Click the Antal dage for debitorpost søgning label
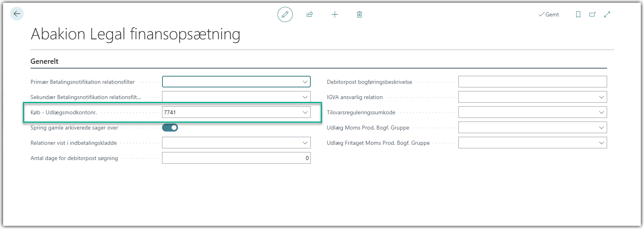644x229 pixels. click(74, 158)
